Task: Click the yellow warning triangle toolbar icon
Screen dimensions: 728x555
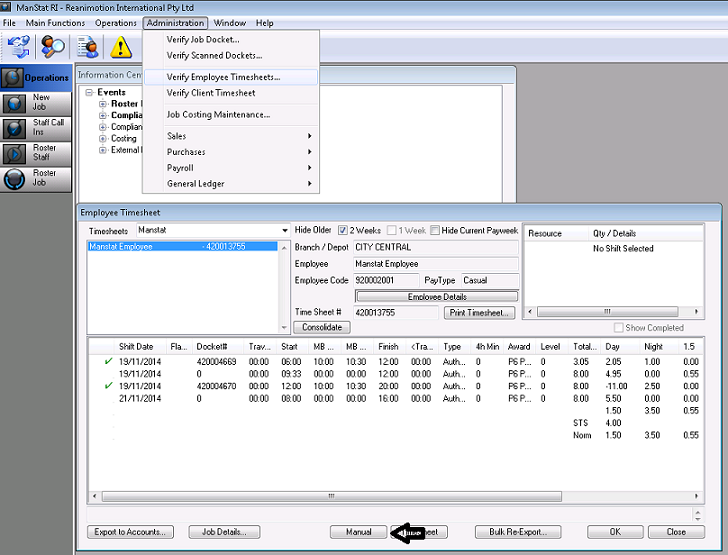Action: pyautogui.click(x=121, y=46)
